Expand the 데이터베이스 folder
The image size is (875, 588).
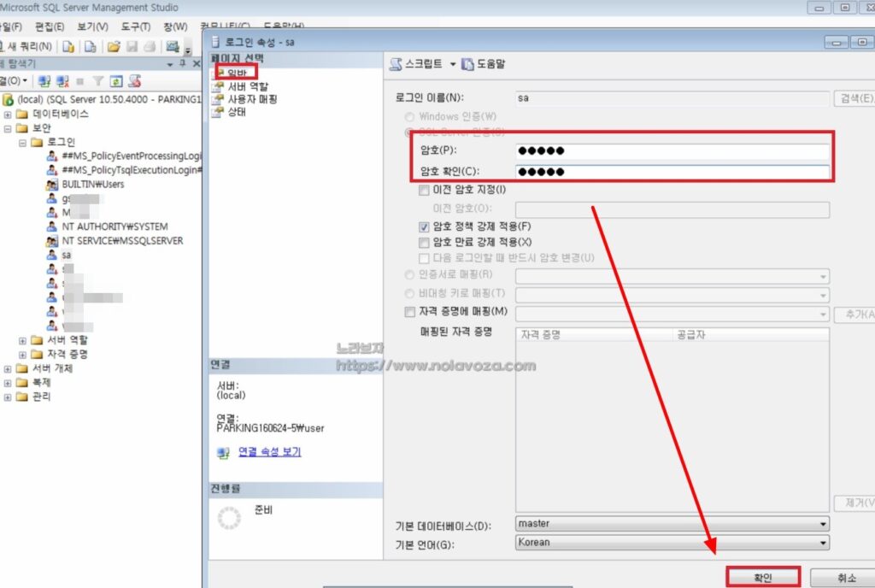[x=7, y=115]
